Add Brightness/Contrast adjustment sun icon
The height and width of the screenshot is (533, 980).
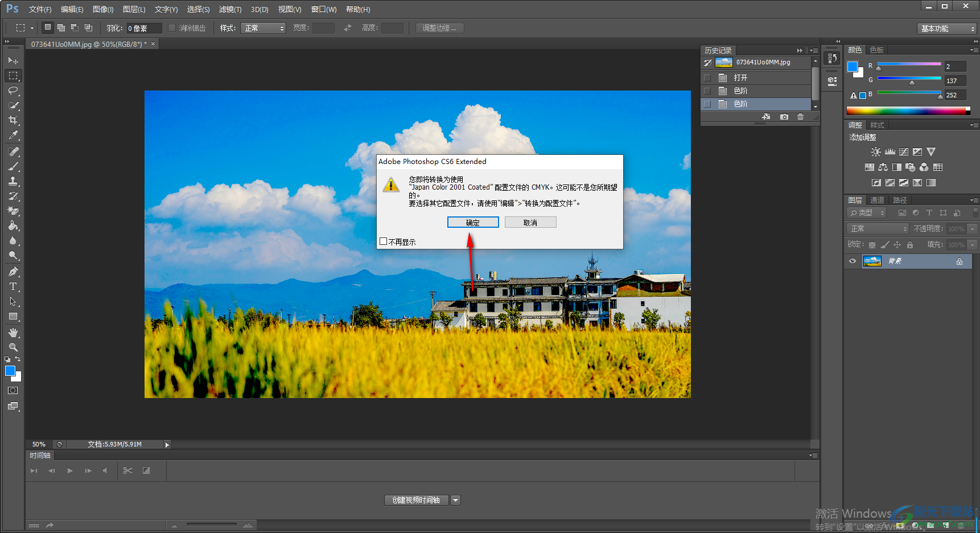(x=876, y=152)
